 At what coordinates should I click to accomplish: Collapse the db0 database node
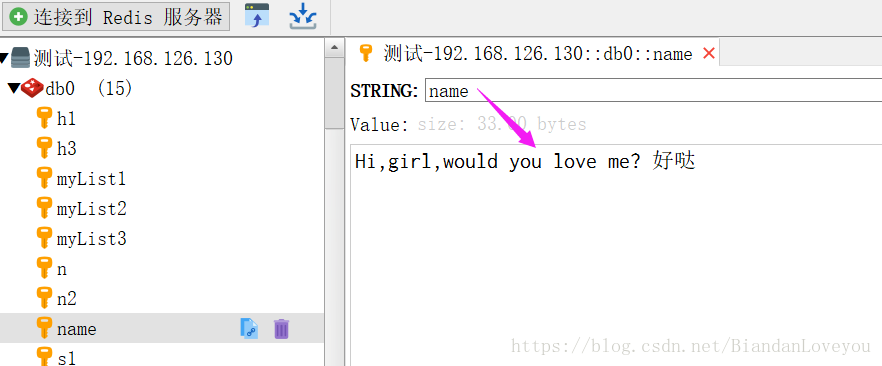click(14, 88)
